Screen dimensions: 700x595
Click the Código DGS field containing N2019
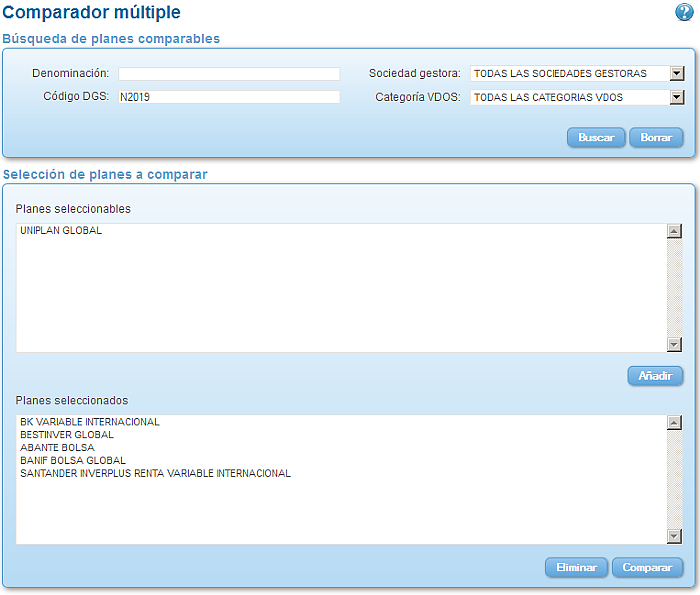tap(229, 97)
